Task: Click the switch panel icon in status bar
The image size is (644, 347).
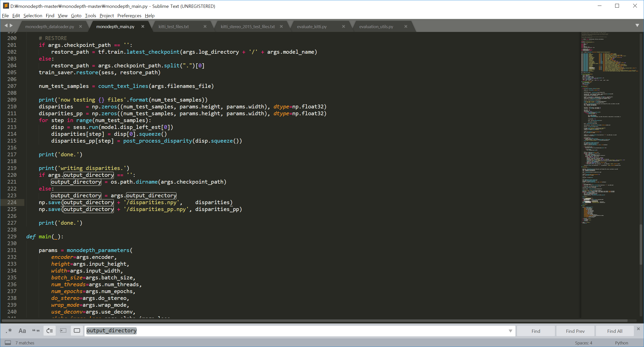Action: [8, 343]
